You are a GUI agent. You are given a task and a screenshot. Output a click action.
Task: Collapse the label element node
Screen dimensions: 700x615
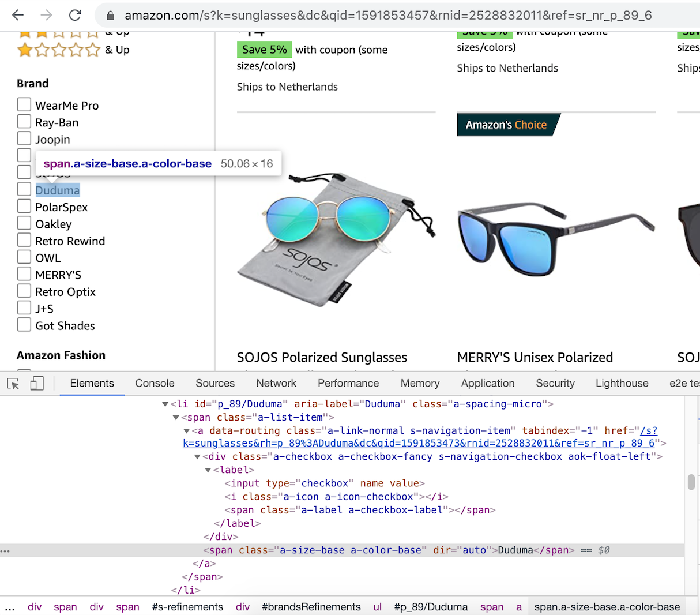click(208, 470)
